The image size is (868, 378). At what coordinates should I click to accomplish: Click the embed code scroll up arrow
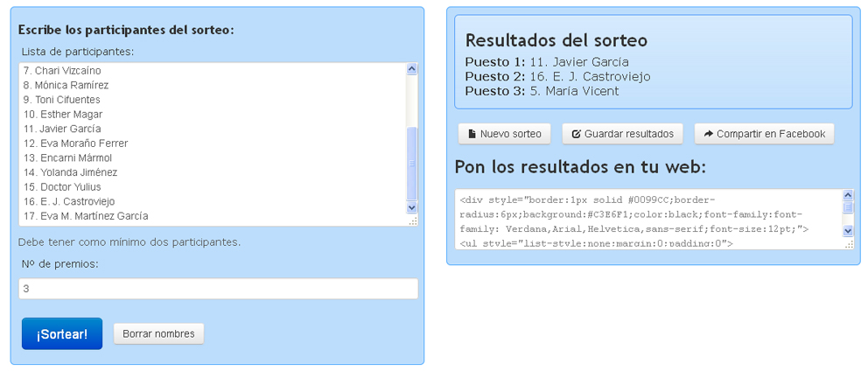pos(847,195)
